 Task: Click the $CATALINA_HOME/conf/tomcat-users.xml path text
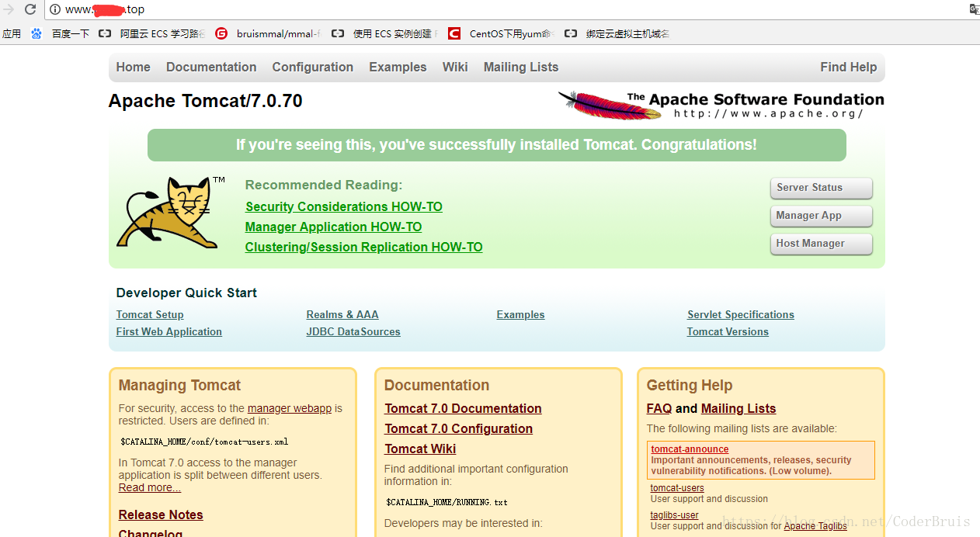point(204,442)
